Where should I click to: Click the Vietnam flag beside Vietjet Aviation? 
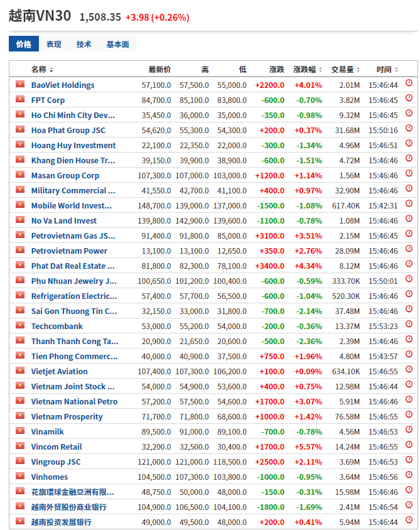(x=20, y=370)
